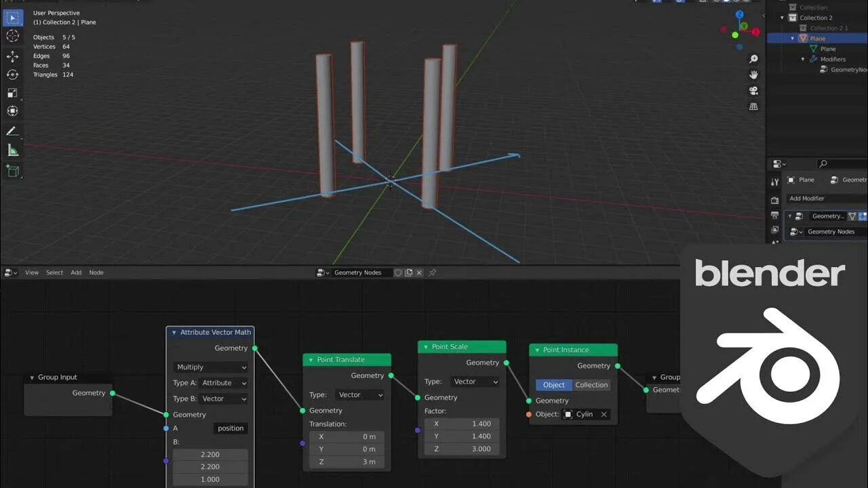Click B value 1.000 field
This screenshot has width=868, height=488.
pyautogui.click(x=210, y=479)
